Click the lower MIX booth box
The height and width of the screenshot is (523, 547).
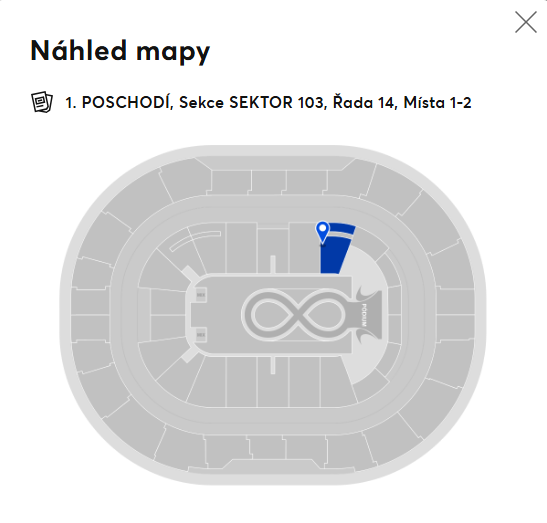201,335
